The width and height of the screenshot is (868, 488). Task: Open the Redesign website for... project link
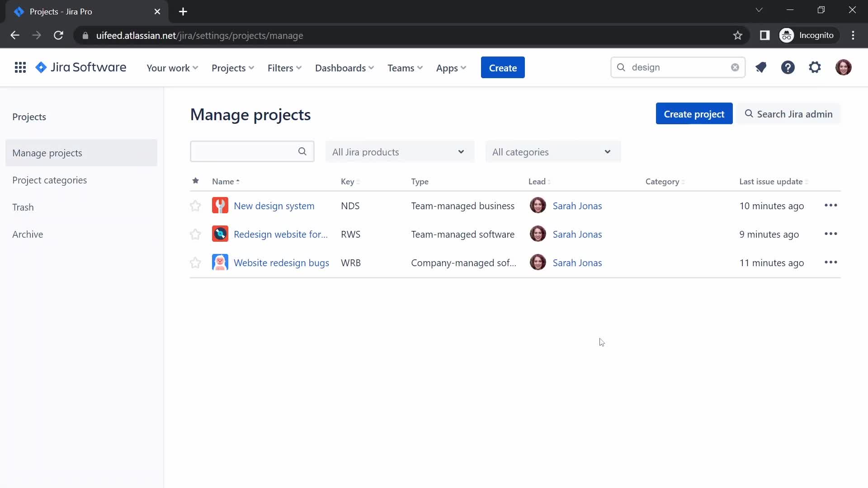pos(280,234)
